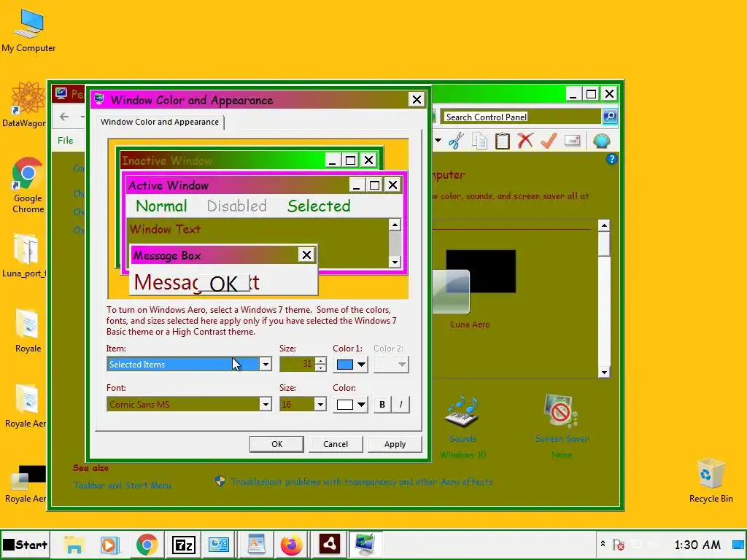Open the dark red app taskbar icon
This screenshot has width=747, height=560.
coord(329,544)
